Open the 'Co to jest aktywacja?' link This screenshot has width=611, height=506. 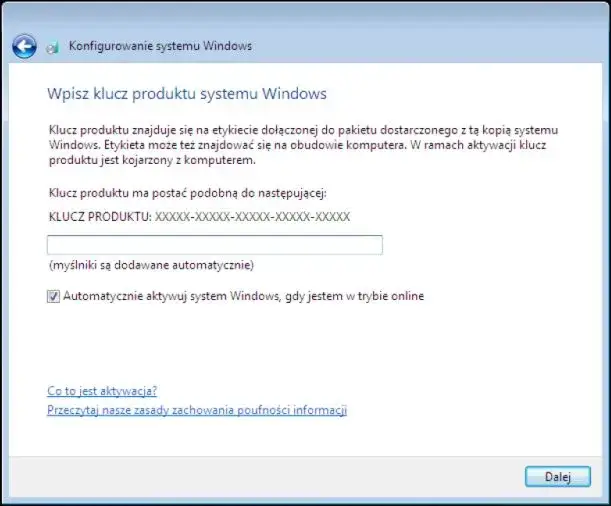[102, 391]
